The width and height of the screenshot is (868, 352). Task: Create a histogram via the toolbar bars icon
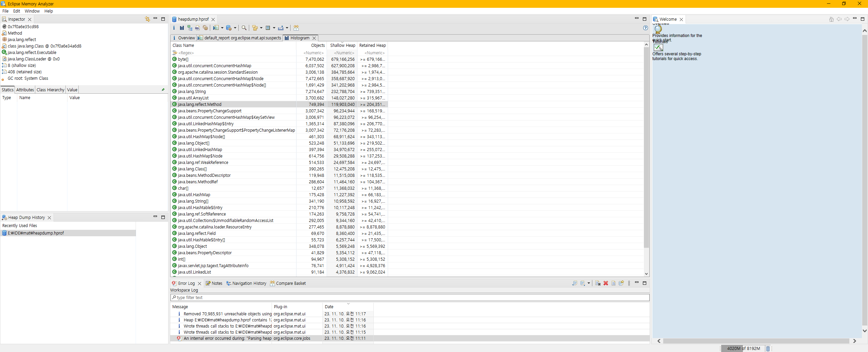click(182, 28)
